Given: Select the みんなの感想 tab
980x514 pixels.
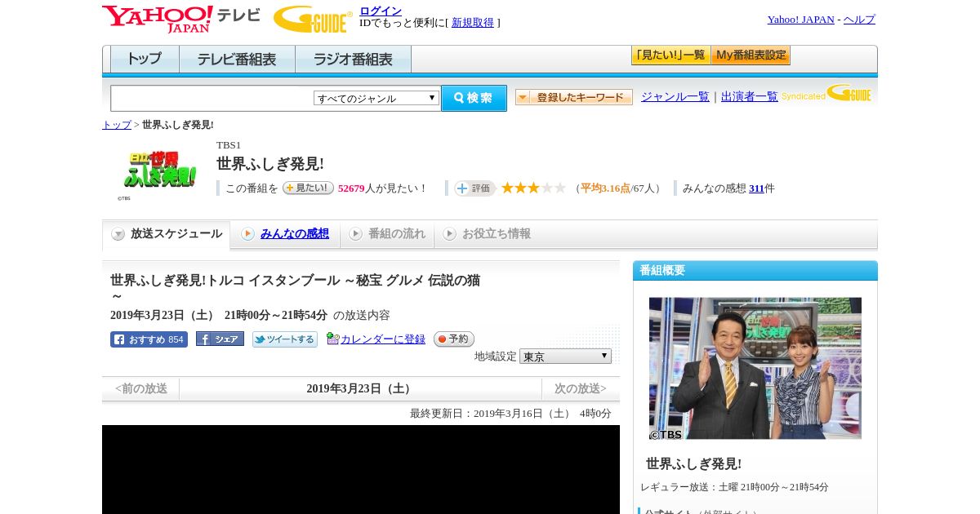Looking at the screenshot, I should click(x=285, y=234).
